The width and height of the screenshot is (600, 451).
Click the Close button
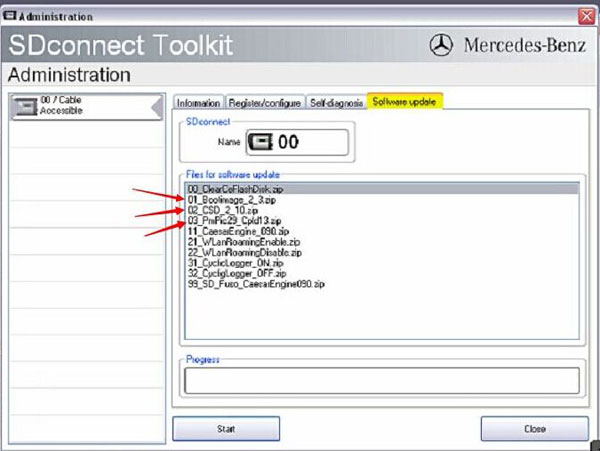(x=535, y=428)
